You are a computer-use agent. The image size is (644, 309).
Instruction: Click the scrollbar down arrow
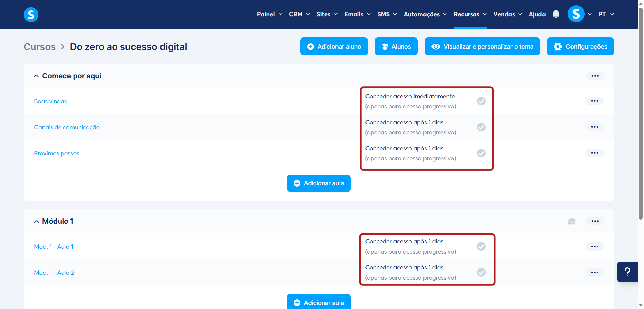tap(641, 305)
